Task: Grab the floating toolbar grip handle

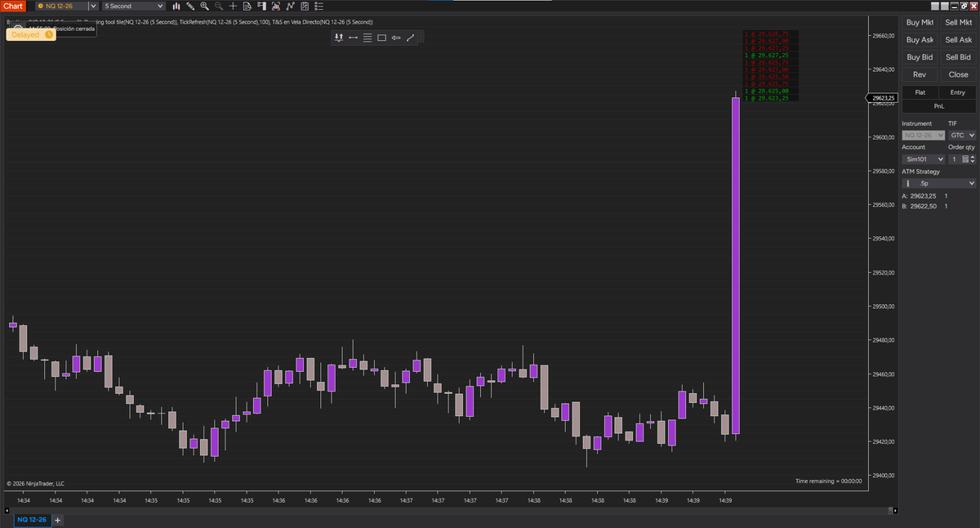Action: (421, 38)
